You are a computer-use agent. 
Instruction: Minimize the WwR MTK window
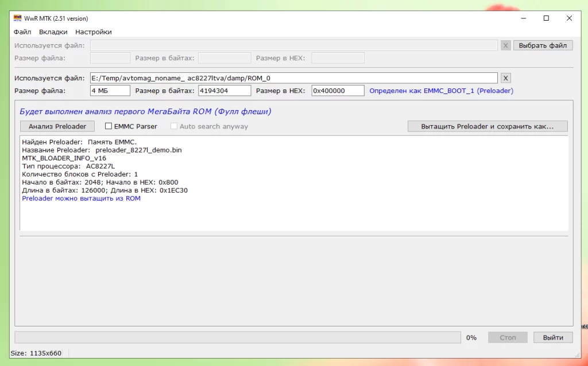524,18
